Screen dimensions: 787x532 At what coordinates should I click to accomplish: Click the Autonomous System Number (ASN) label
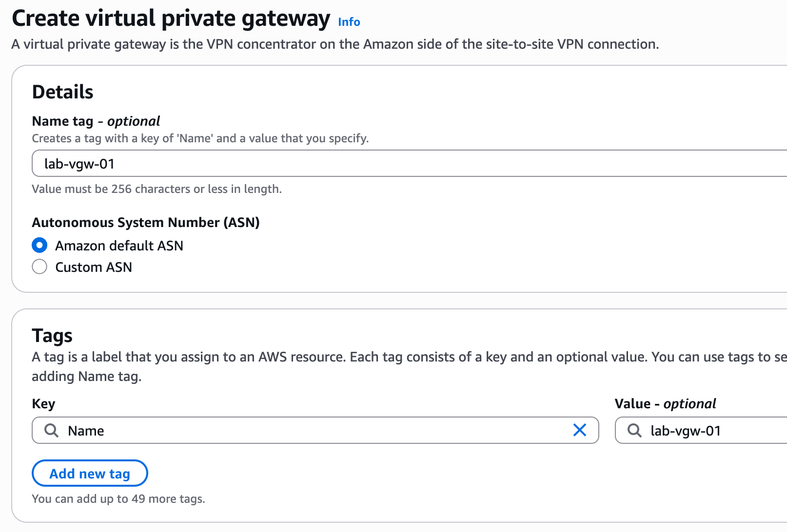coord(145,222)
